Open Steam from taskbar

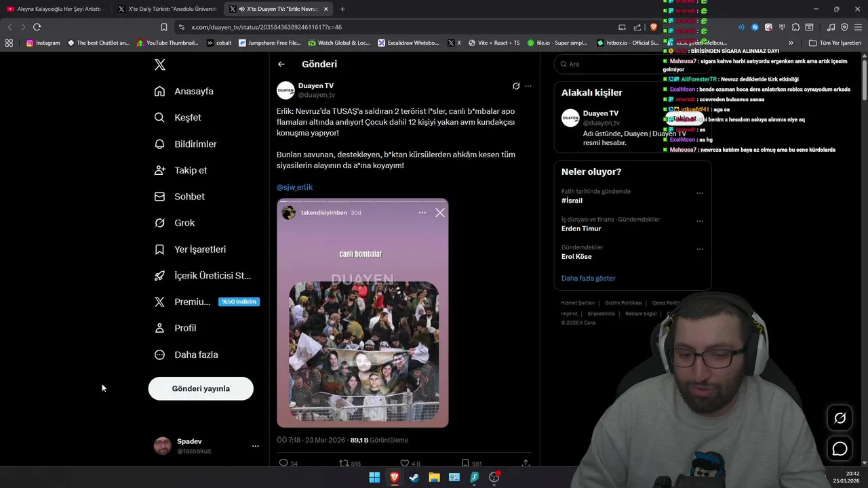click(x=414, y=477)
